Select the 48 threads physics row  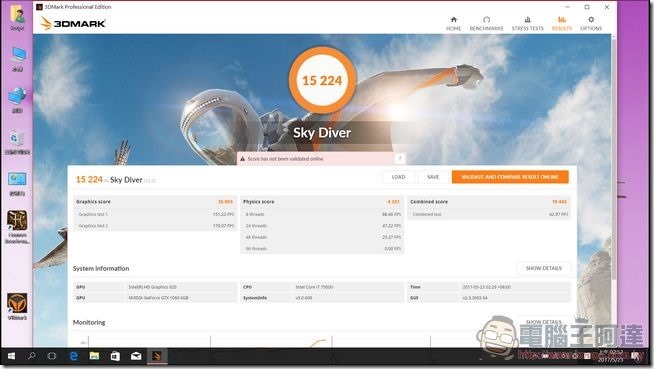click(322, 237)
